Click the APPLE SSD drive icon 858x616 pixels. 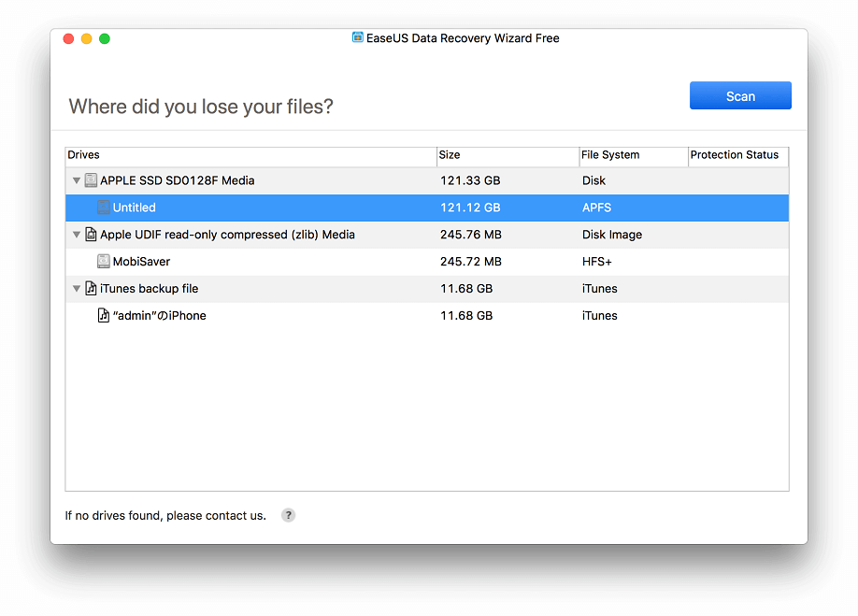(91, 179)
